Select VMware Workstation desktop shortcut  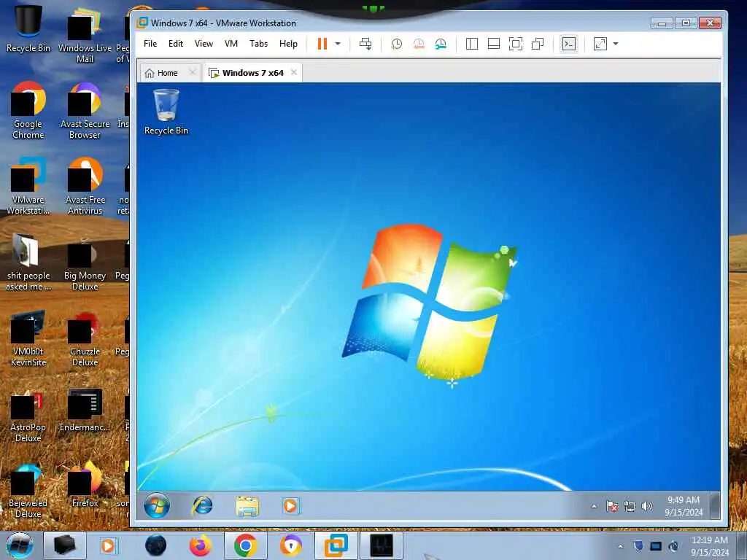click(x=28, y=186)
